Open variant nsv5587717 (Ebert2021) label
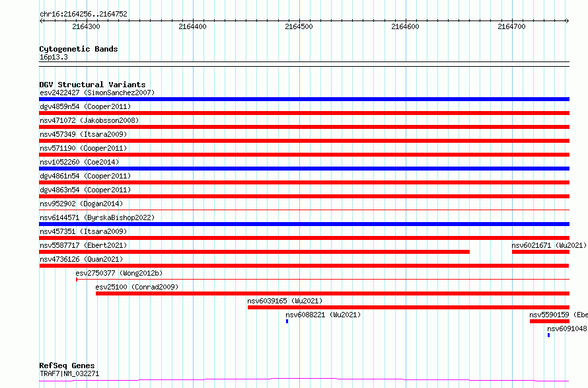 point(83,245)
